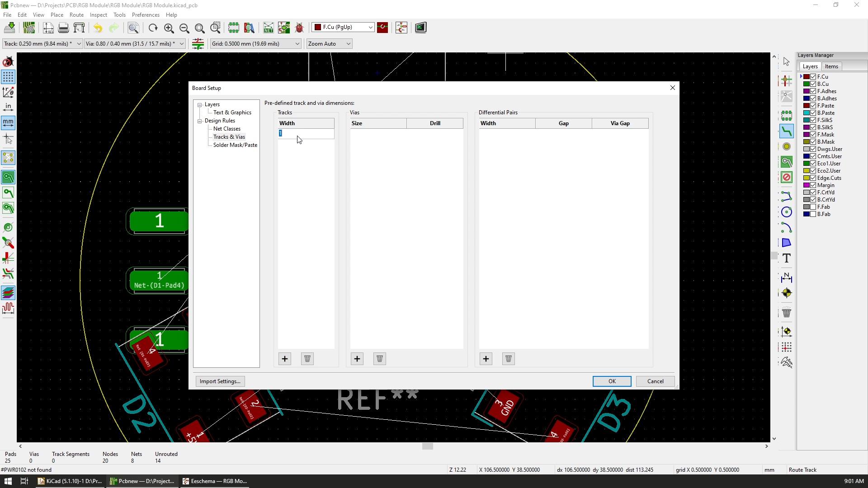Viewport: 868px width, 488px height.
Task: Collapse the Design Rules tree node
Action: coord(199,121)
